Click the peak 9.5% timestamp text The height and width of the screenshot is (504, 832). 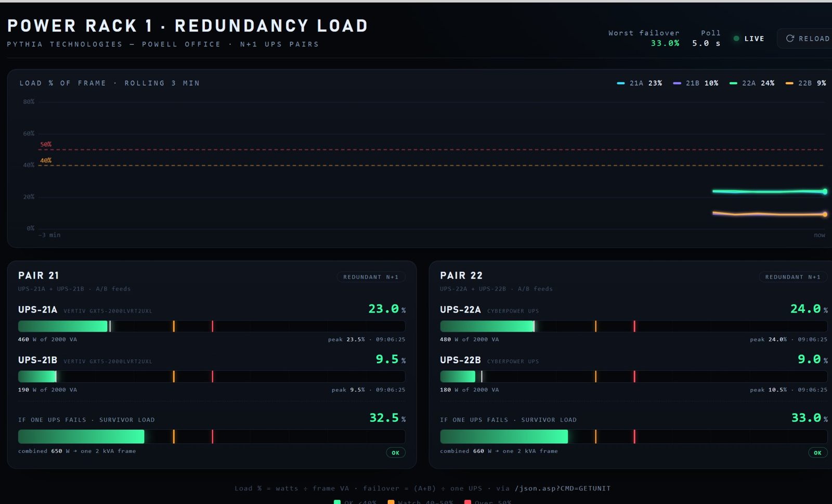[368, 390]
